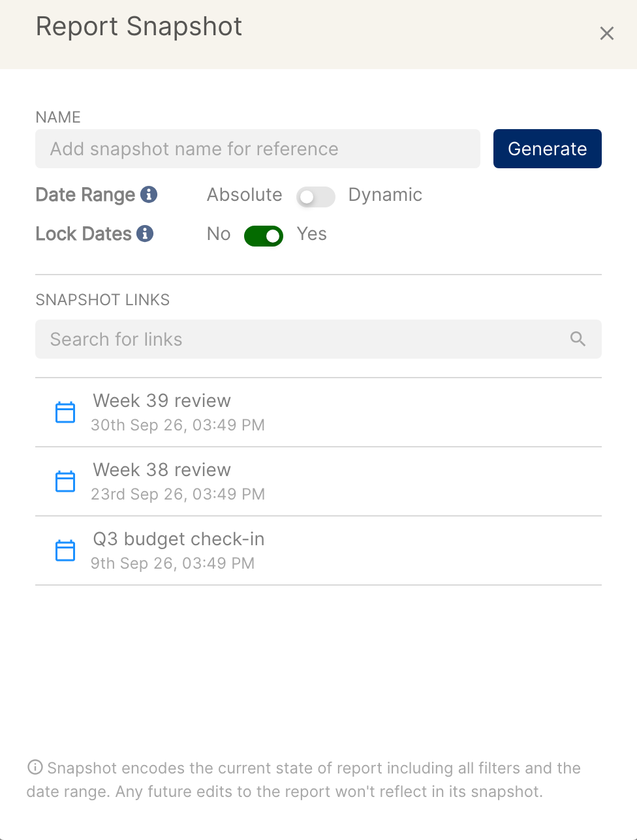The image size is (637, 840).
Task: Click the search magnifier icon in links field
Action: (x=578, y=338)
